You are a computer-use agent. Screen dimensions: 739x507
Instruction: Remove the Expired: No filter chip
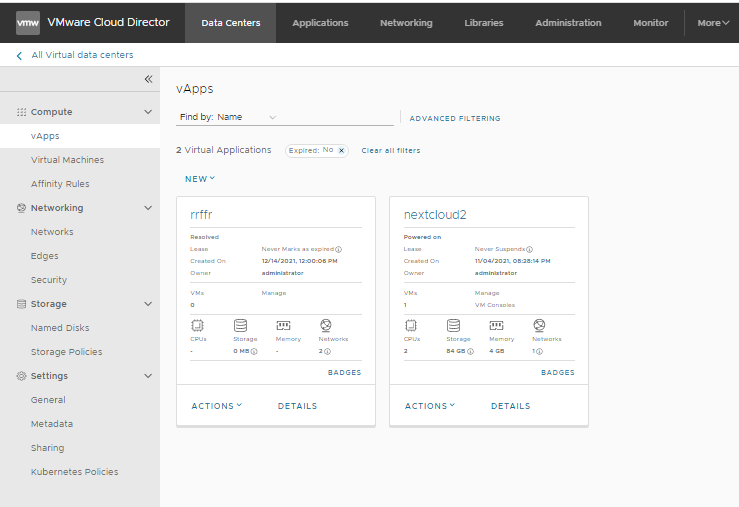point(341,150)
